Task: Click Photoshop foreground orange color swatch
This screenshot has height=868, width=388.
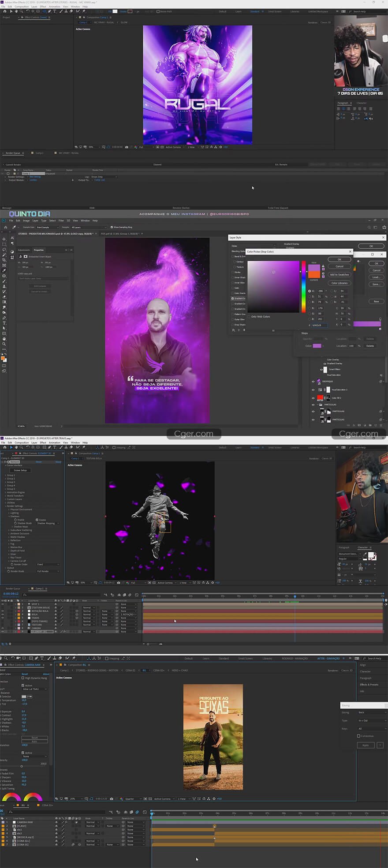Action: 3,359
